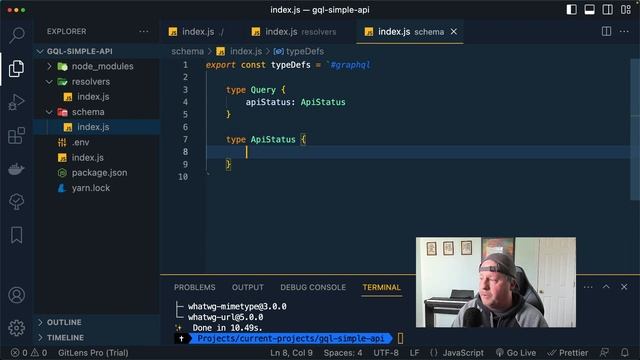
Task: Open the Manage gear menu
Action: 17,328
